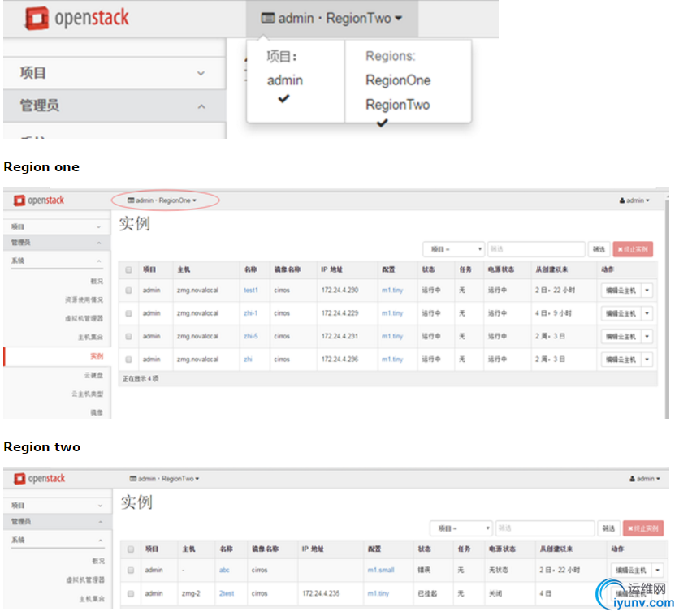
Task: Tick the checkbox for the 2test instance row
Action: [x=131, y=593]
